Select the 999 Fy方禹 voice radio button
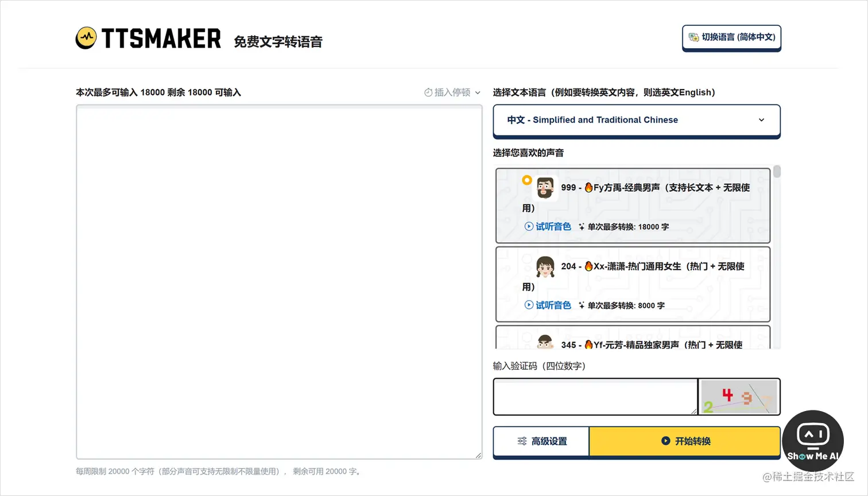868x496 pixels. (x=527, y=180)
